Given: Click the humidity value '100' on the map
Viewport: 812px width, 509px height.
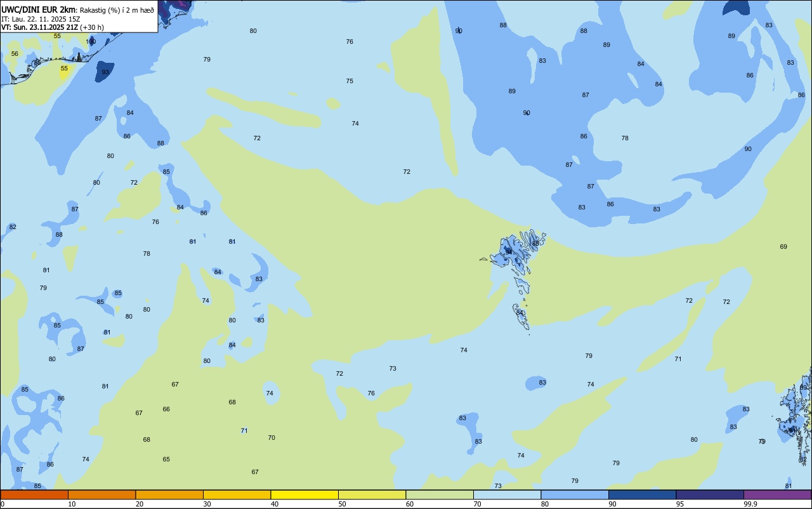Looking at the screenshot, I should pos(91,42).
